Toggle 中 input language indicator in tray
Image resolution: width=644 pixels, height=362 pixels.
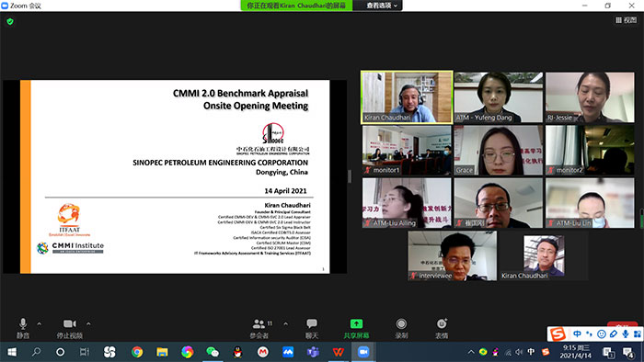[531, 352]
